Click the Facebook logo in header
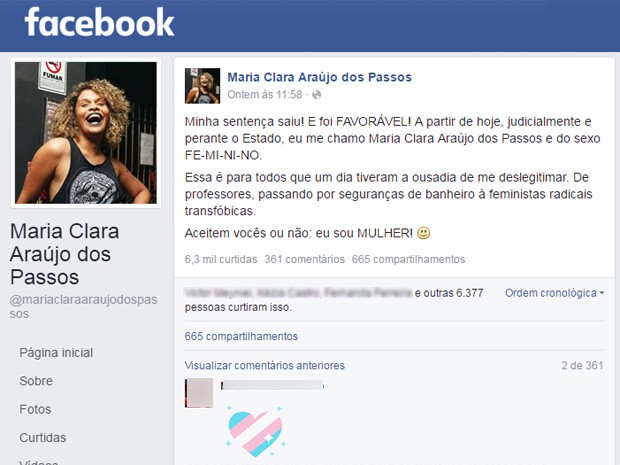Image resolution: width=620 pixels, height=465 pixels. click(99, 23)
